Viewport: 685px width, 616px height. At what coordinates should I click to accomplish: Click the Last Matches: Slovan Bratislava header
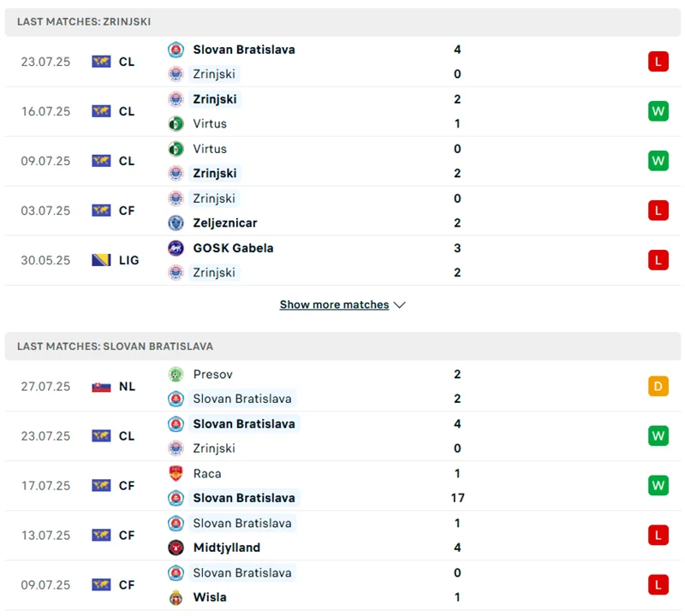pos(115,346)
